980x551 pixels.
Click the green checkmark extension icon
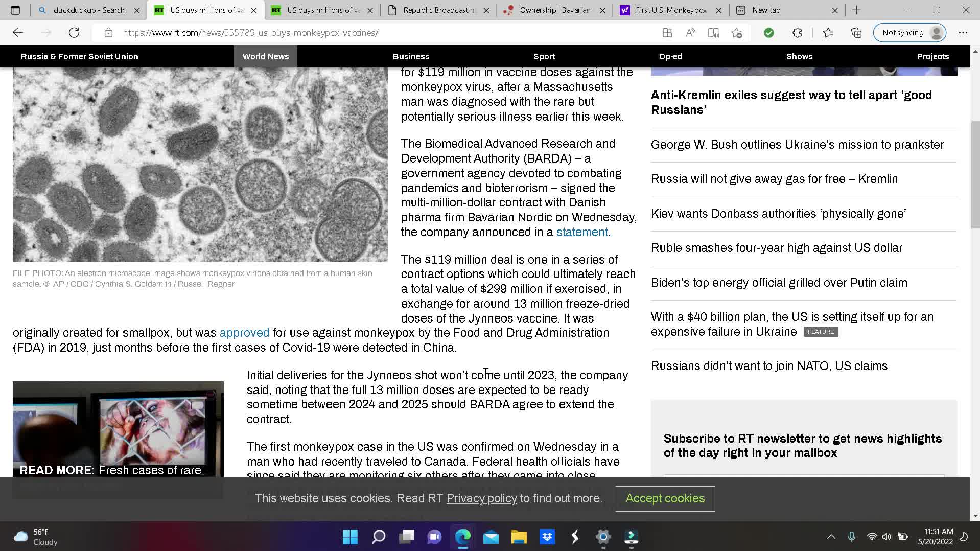768,33
